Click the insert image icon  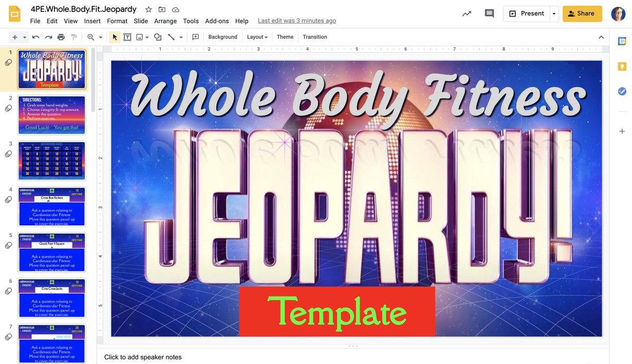[140, 37]
